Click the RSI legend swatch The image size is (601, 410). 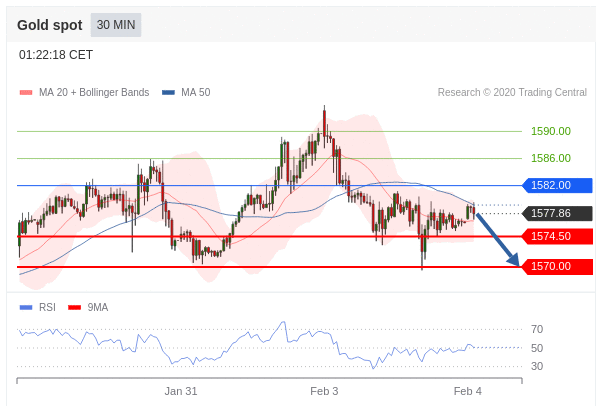(26, 307)
